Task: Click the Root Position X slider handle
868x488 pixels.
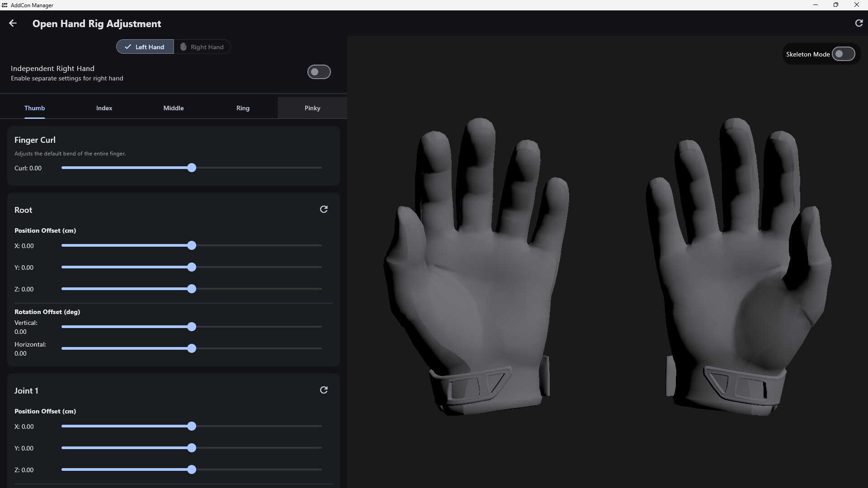Action: [x=192, y=245]
